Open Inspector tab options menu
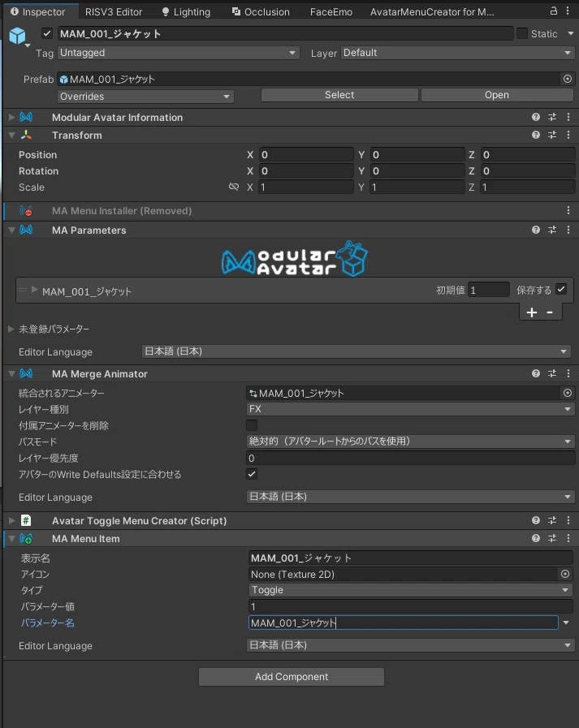 568,11
